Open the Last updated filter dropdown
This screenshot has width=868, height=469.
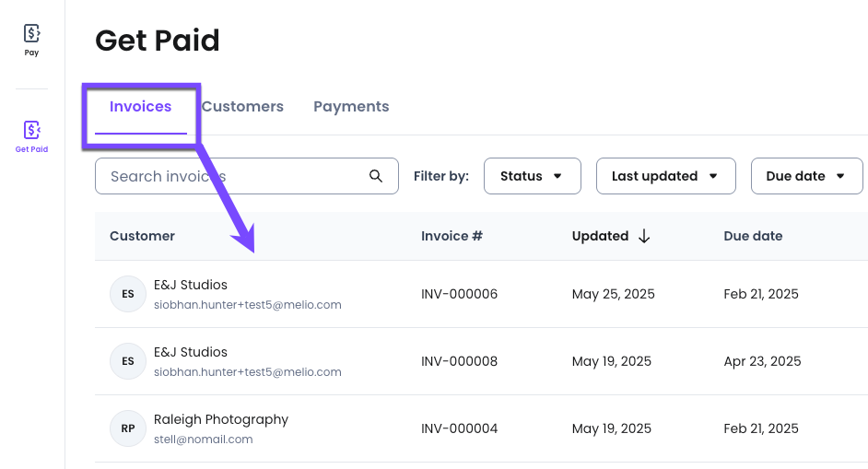[x=665, y=176]
